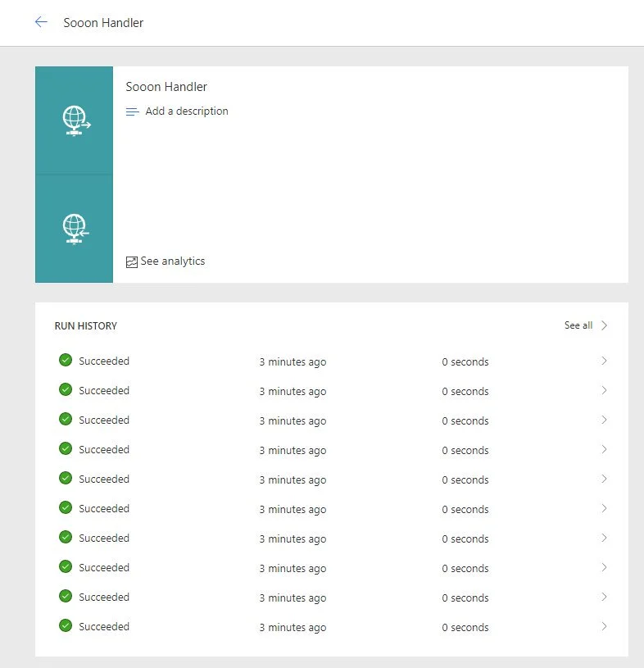
Task: Open the seventh Succeeded run entry
Action: [x=104, y=538]
